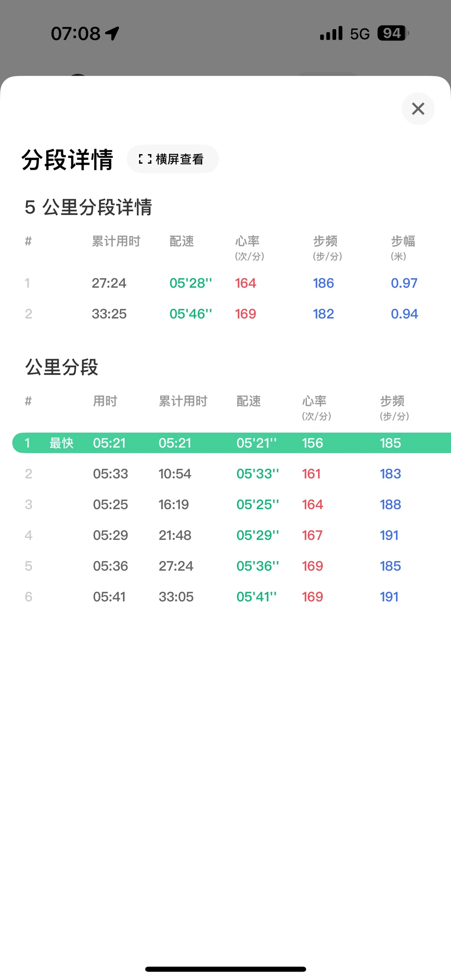The height and width of the screenshot is (980, 451).
Task: Tap the 5 公里分段详情 section heading
Action: [x=89, y=207]
